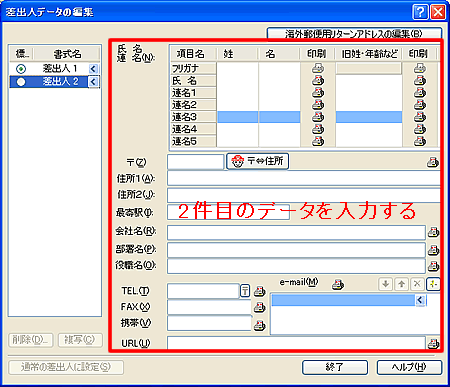Click the 姓 cell in the 氏名 row
The width and height of the screenshot is (450, 387).
[237, 81]
